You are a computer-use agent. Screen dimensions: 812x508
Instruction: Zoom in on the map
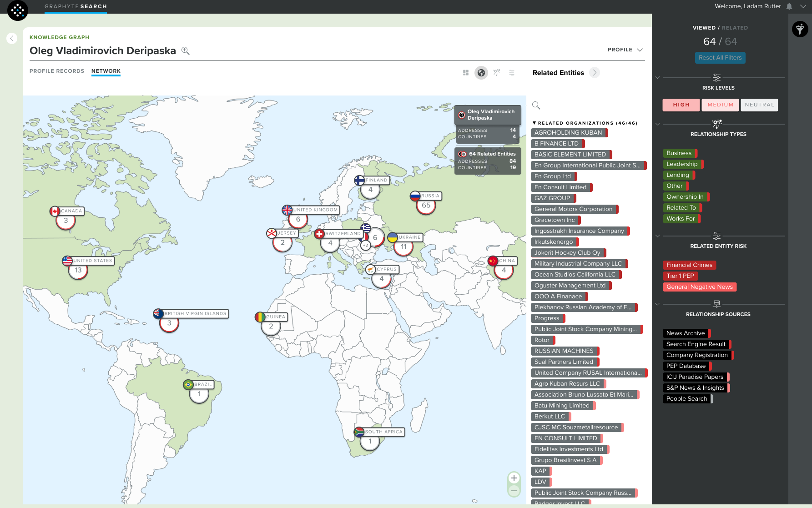[x=514, y=478]
